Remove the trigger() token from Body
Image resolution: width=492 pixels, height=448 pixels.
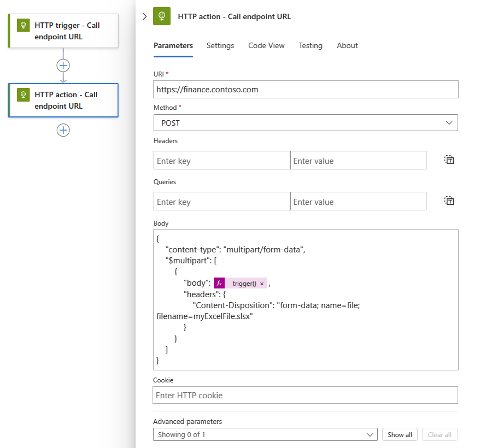pos(262,284)
